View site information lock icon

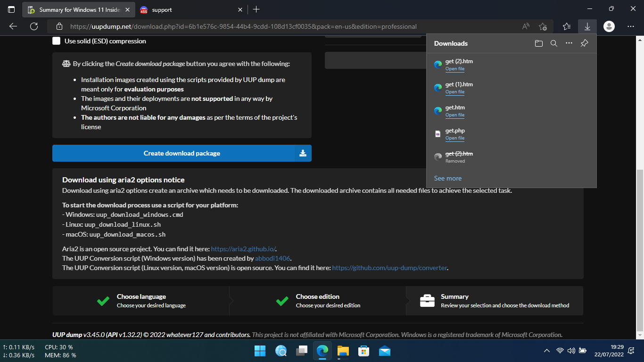[x=59, y=26]
